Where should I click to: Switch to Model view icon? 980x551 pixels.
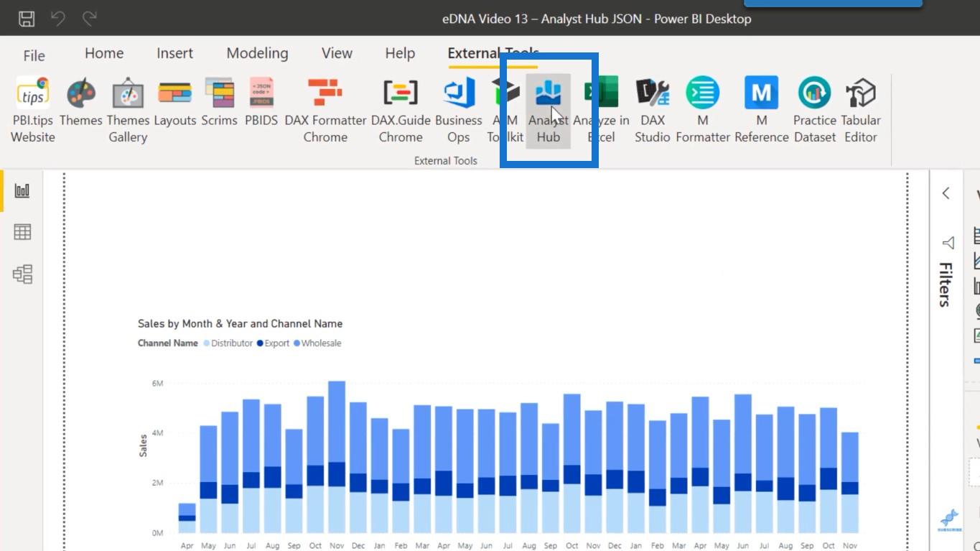point(22,274)
